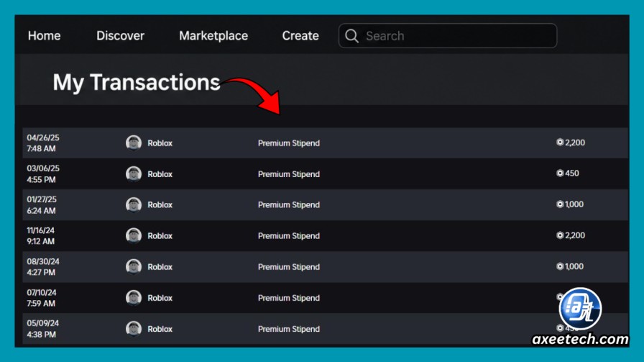Click Roblox avatar in 11/16/24 row
644x362 pixels.
[x=134, y=236]
